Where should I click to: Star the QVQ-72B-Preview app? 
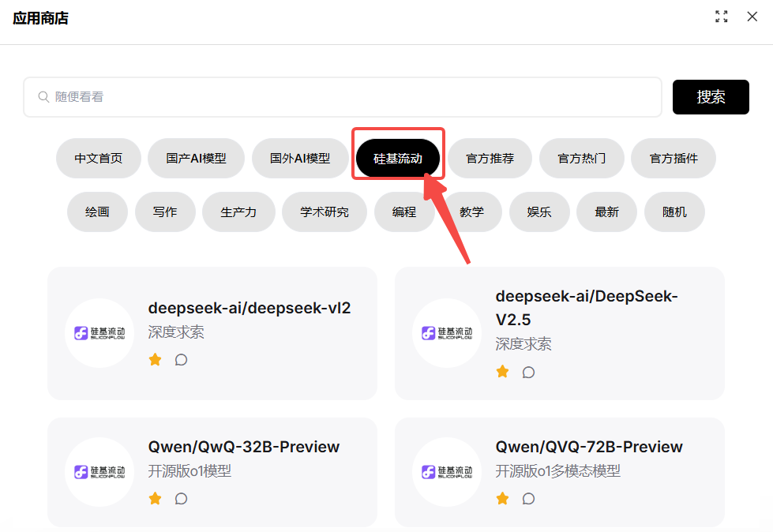point(502,499)
